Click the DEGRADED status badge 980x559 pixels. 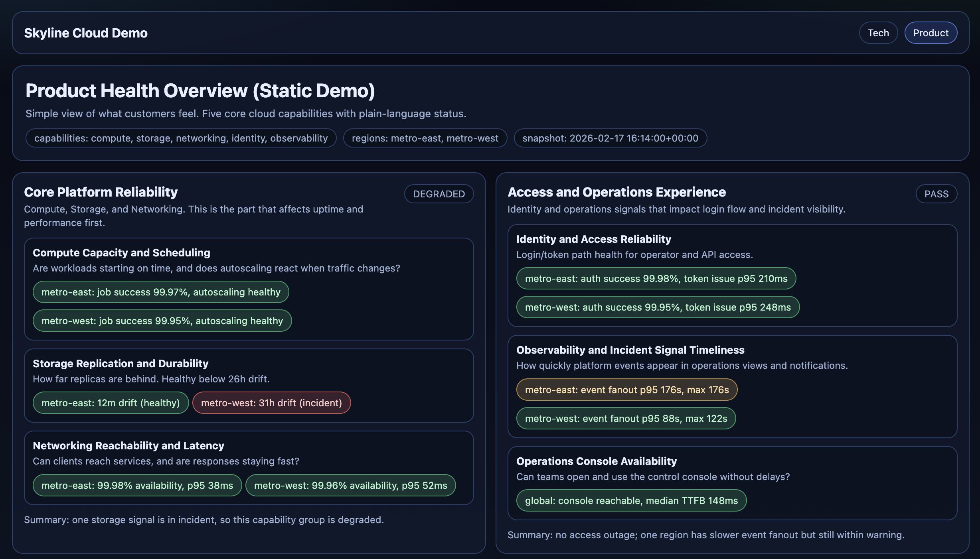[x=439, y=194]
